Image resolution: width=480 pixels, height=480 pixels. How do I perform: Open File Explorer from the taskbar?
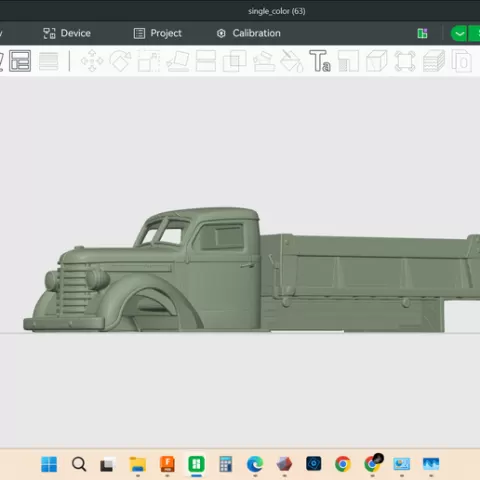[138, 464]
